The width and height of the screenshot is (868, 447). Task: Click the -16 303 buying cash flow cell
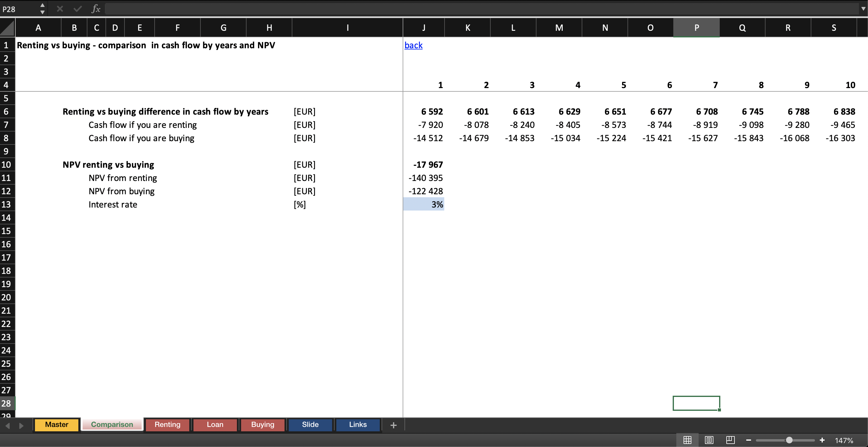834,138
